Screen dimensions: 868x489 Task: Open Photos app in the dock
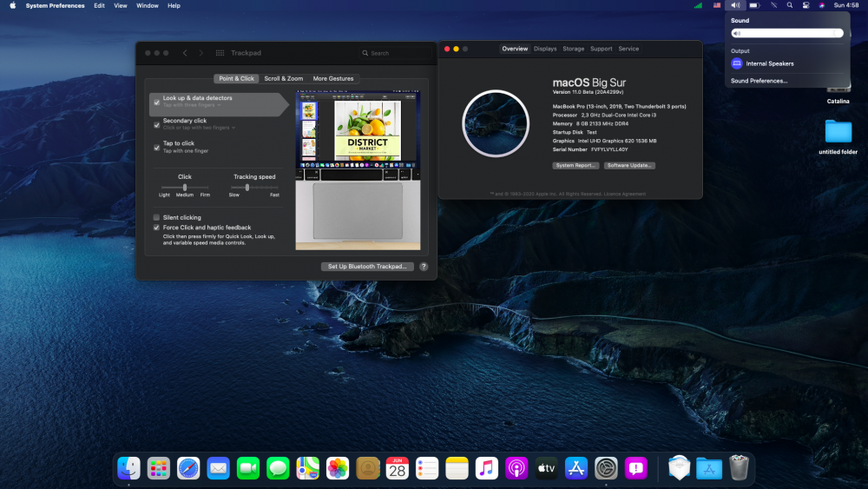[x=338, y=468]
